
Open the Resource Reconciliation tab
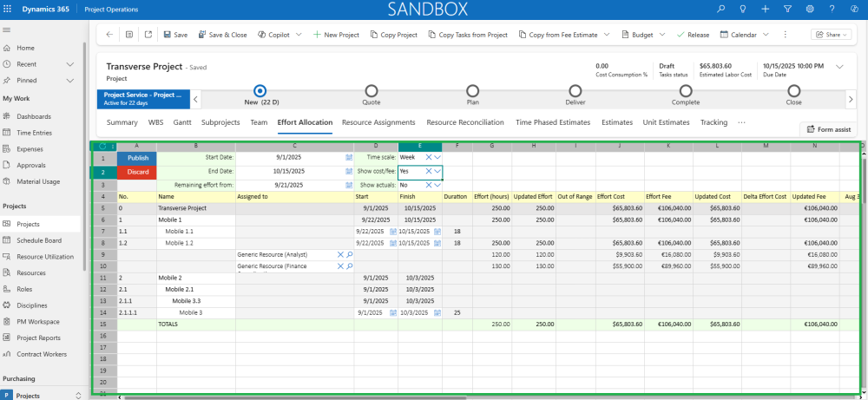point(465,122)
